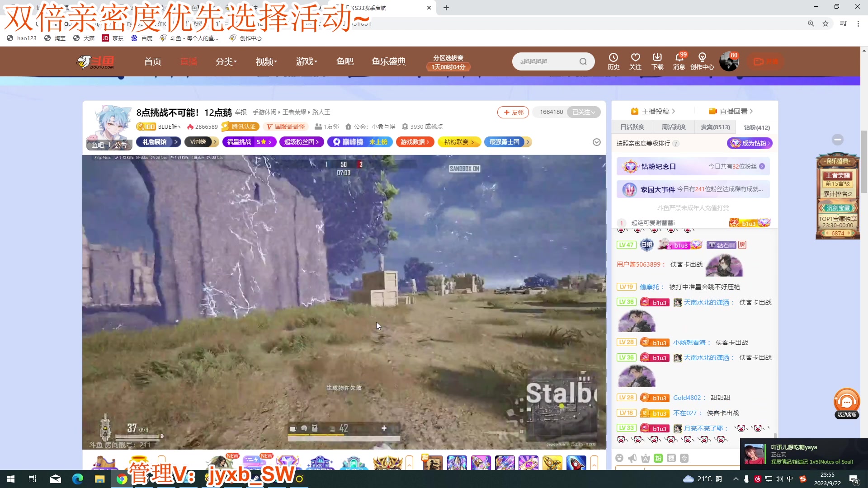Toggle the microphone icon in the system tray
Screen dimensions: 868x488
pos(746,479)
